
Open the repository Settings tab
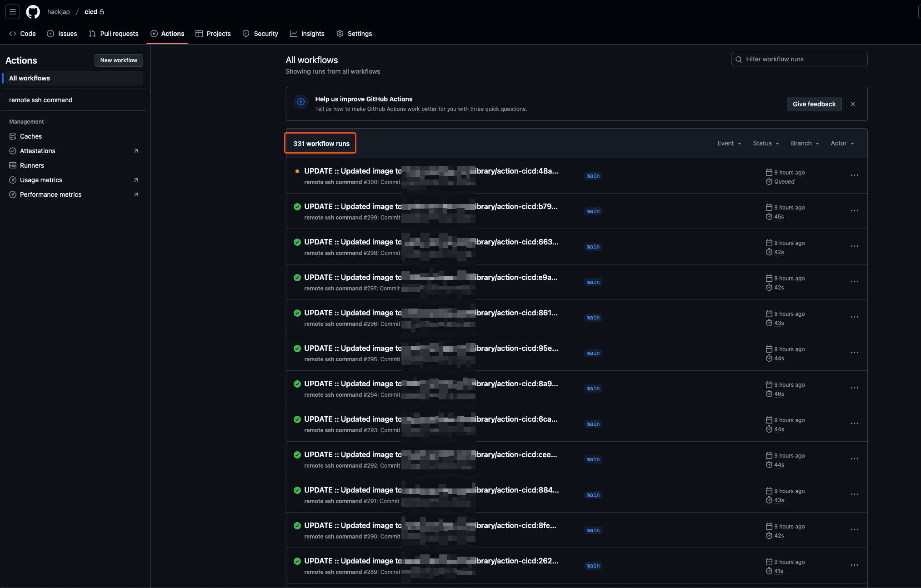(354, 34)
